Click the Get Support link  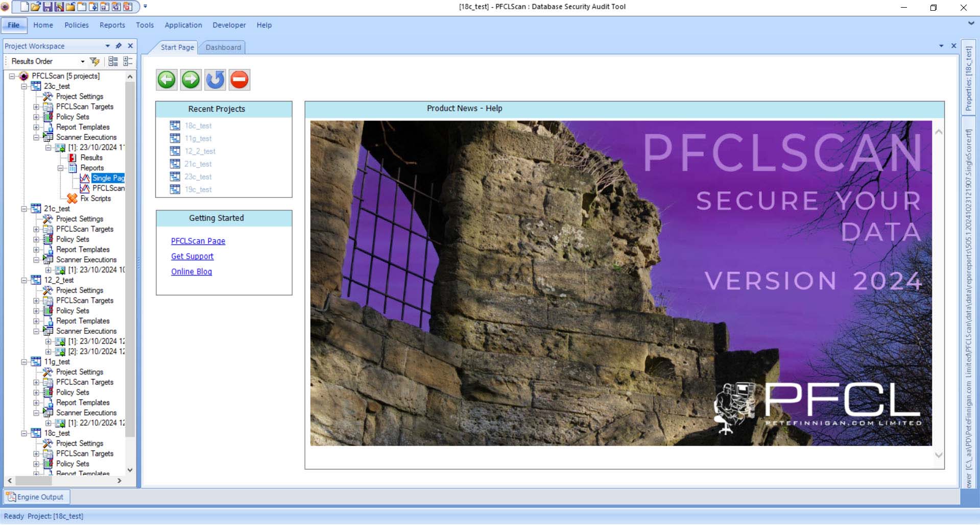coord(193,256)
